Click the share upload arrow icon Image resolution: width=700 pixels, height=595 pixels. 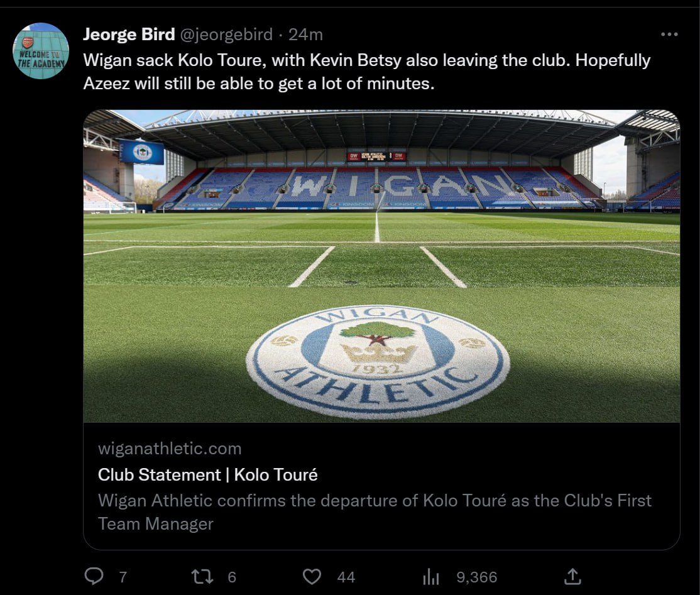coord(572,576)
